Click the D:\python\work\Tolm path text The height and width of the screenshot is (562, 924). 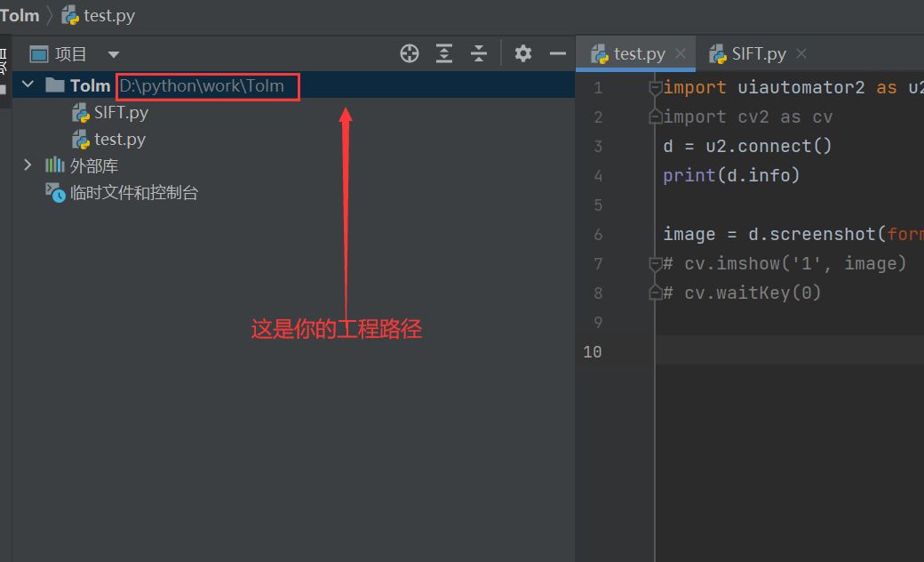click(x=203, y=86)
